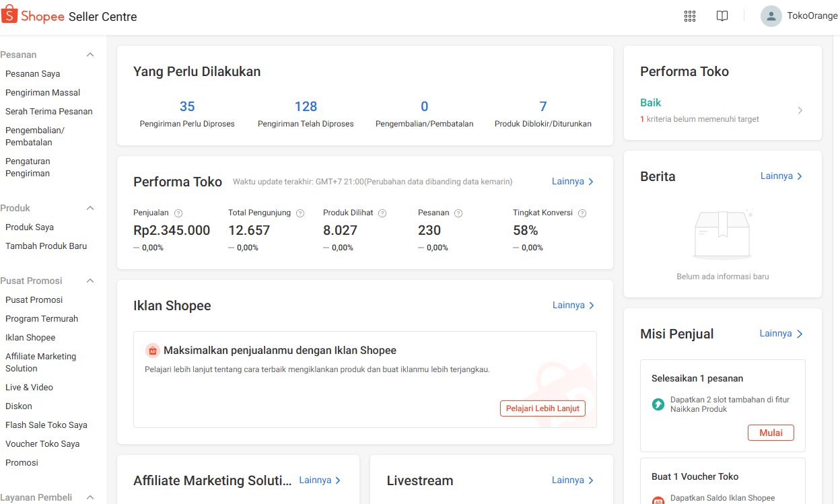840x504 pixels.
Task: Click the TokoOrange username
Action: (812, 16)
